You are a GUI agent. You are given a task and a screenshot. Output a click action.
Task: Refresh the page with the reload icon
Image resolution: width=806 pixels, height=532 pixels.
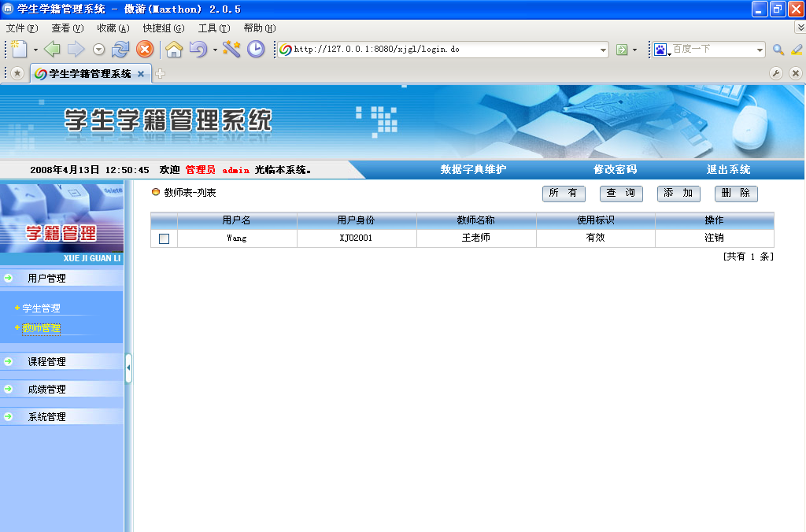tap(120, 49)
